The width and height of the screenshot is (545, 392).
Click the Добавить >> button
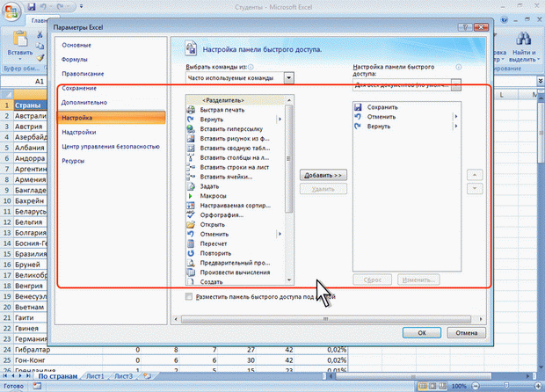pyautogui.click(x=321, y=176)
